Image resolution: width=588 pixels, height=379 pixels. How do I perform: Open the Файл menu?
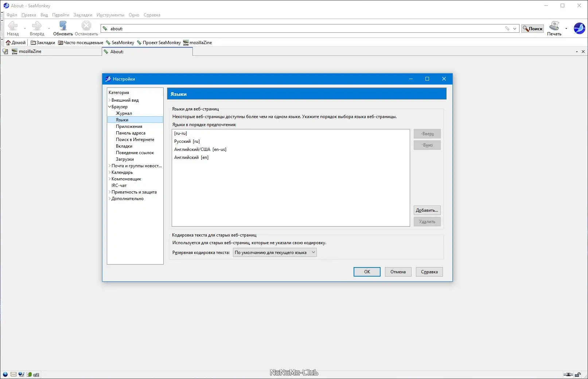click(12, 15)
